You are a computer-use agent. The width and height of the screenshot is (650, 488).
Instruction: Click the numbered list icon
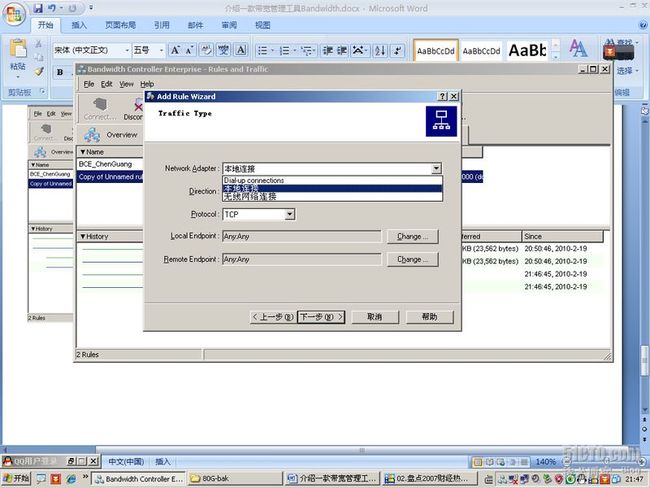tap(285, 51)
